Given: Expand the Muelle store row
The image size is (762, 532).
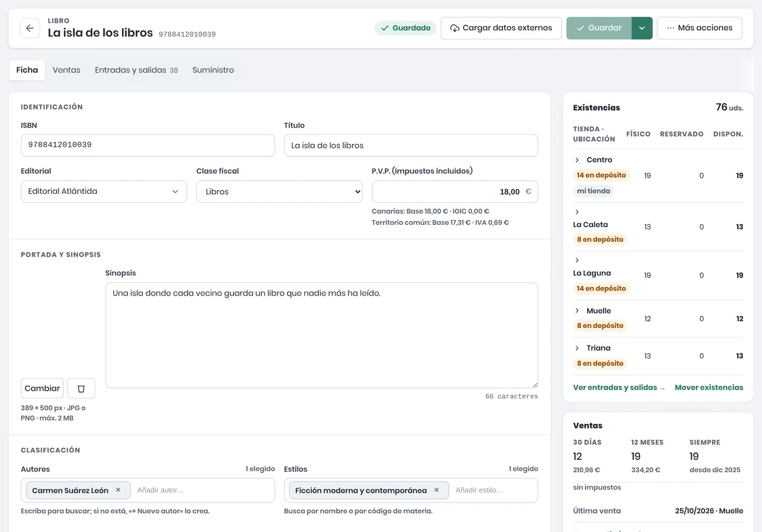Looking at the screenshot, I should [577, 311].
